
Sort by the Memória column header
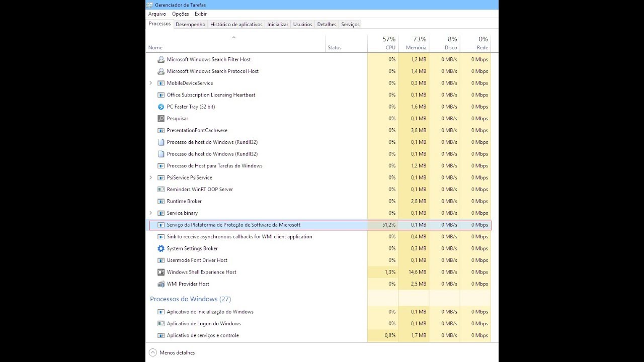click(414, 43)
